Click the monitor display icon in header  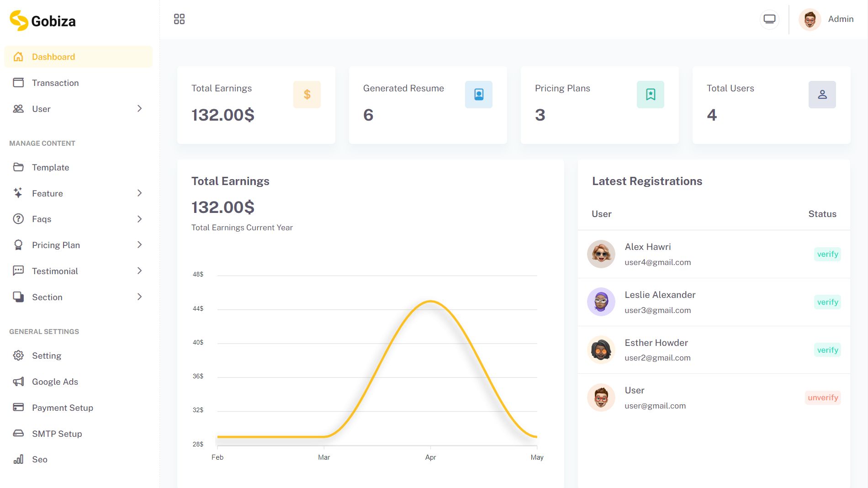[x=769, y=19]
